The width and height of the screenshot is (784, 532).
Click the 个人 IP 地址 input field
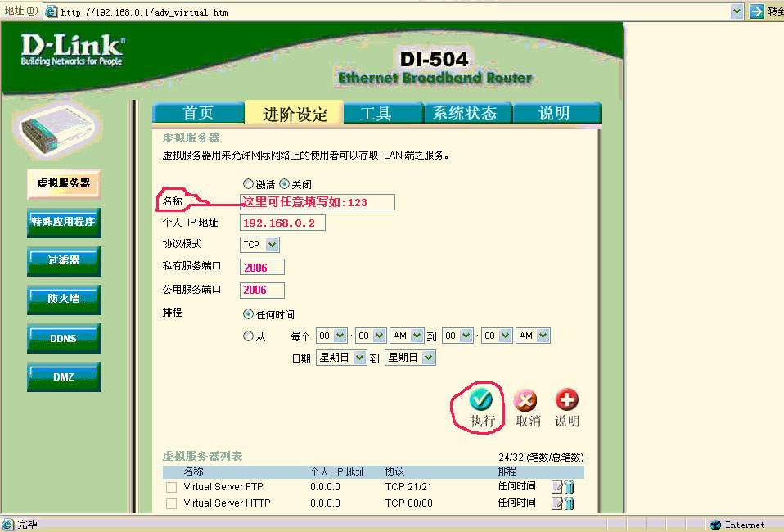[282, 223]
